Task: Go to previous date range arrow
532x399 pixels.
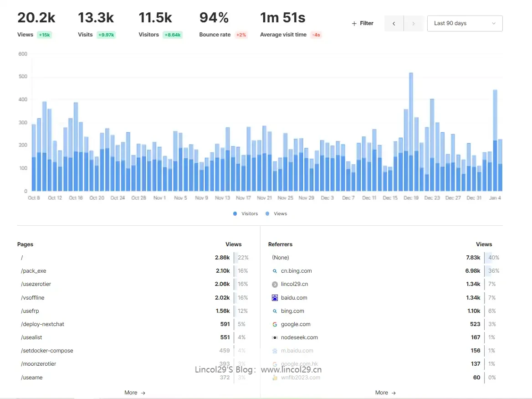Action: pos(394,23)
